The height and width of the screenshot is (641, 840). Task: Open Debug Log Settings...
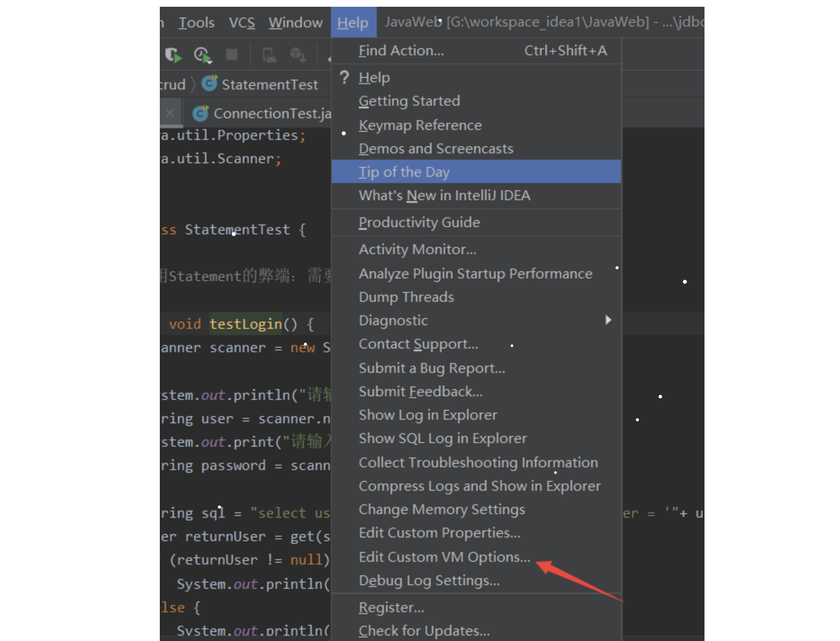coord(476,580)
